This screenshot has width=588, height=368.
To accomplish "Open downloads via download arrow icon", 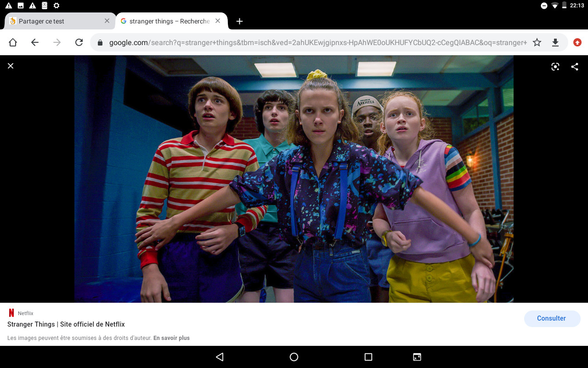I will pos(555,42).
